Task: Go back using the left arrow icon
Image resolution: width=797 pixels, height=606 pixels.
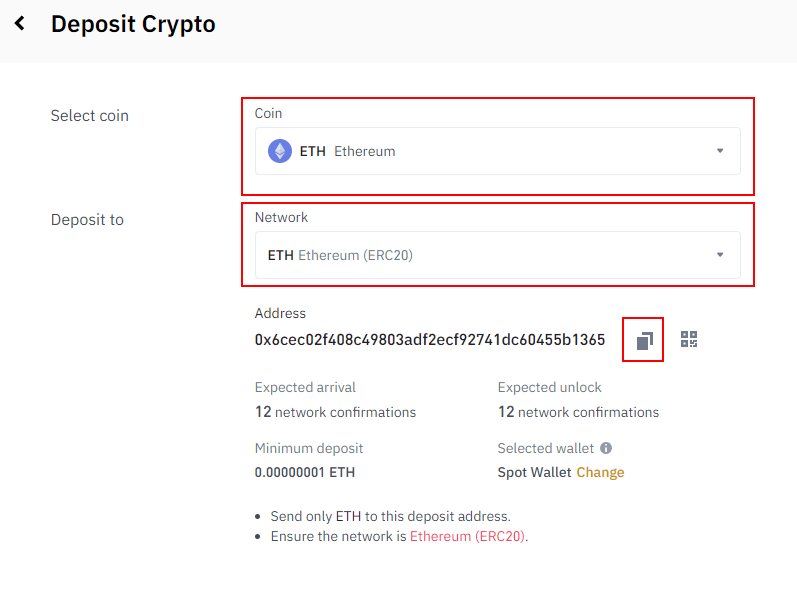Action: [20, 23]
